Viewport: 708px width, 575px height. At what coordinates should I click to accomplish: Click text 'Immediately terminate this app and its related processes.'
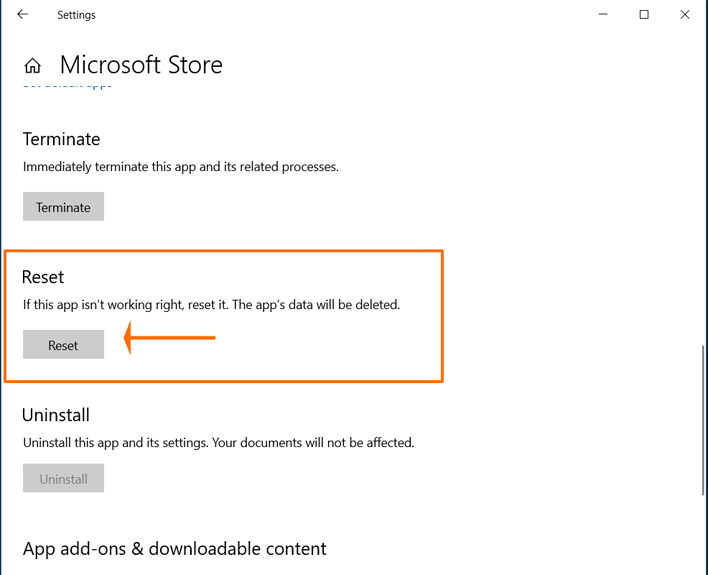181,167
